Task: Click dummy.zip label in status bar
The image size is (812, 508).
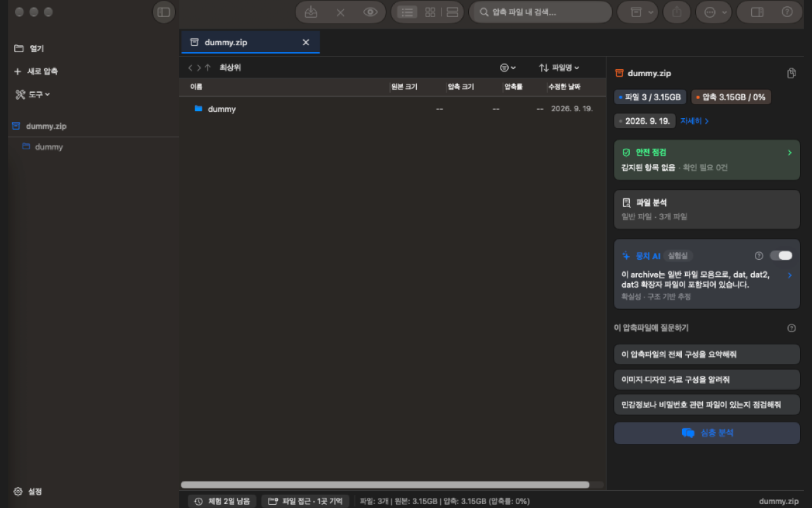Action: (x=779, y=501)
